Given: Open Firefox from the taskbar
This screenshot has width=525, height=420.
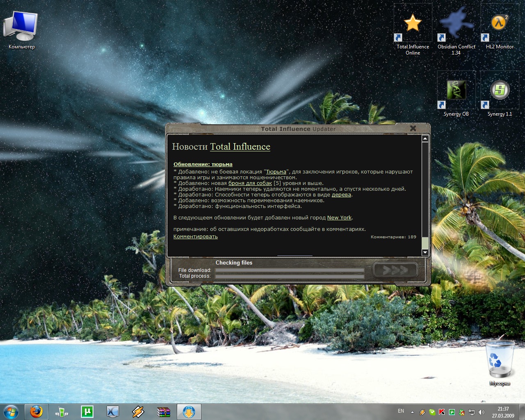Looking at the screenshot, I should point(37,411).
